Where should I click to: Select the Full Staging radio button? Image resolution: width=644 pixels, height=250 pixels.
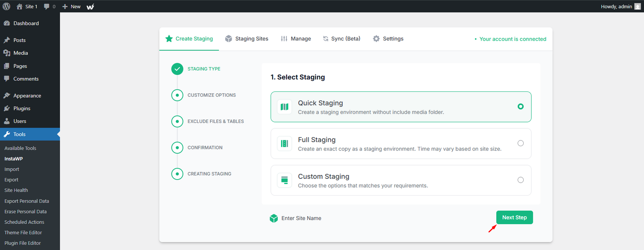tap(520, 143)
